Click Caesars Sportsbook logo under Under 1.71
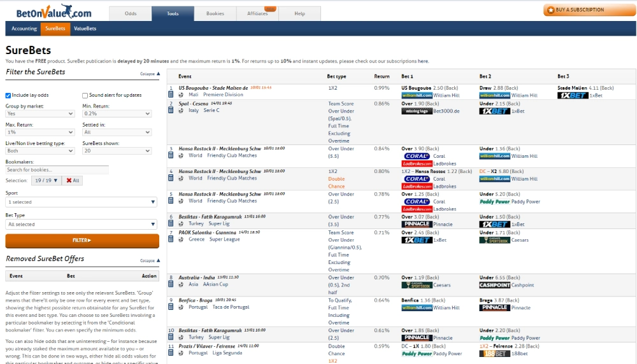The height and width of the screenshot is (364, 637). (x=494, y=241)
